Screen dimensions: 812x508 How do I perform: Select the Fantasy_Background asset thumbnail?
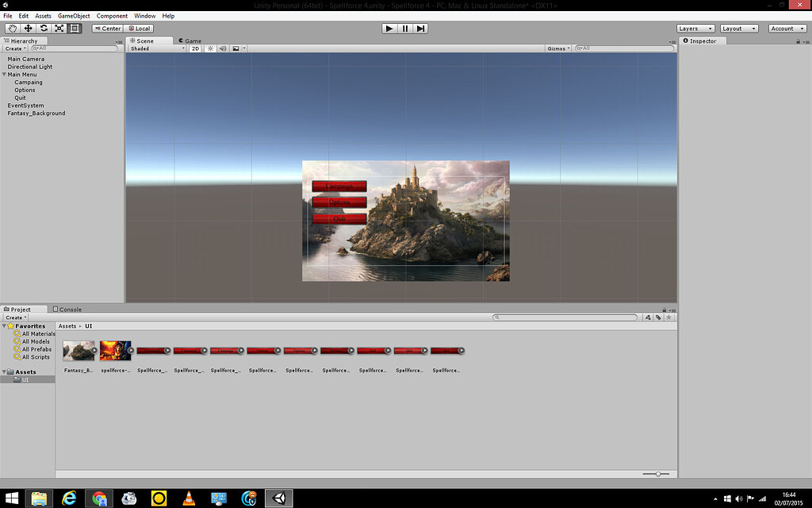78,350
